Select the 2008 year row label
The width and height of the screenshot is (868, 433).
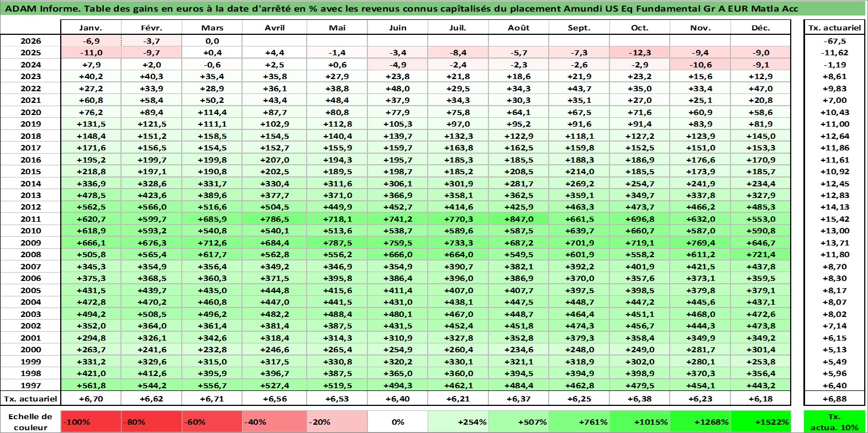point(30,254)
